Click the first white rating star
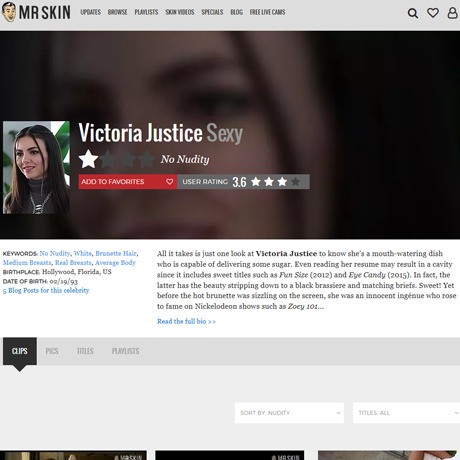Screen dimensions: 460x460 pos(88,159)
